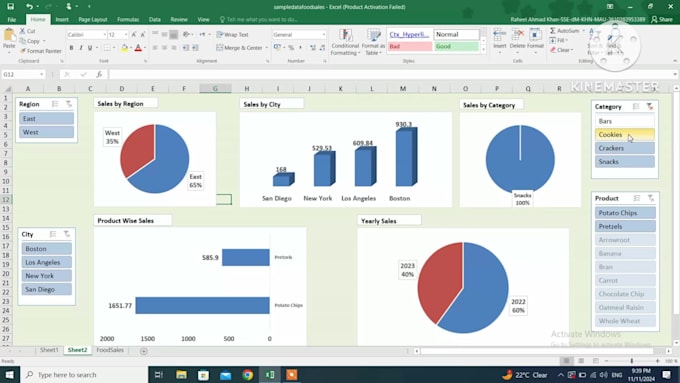Viewport: 680px width, 383px height.
Task: Click the Share button
Action: coord(662,20)
